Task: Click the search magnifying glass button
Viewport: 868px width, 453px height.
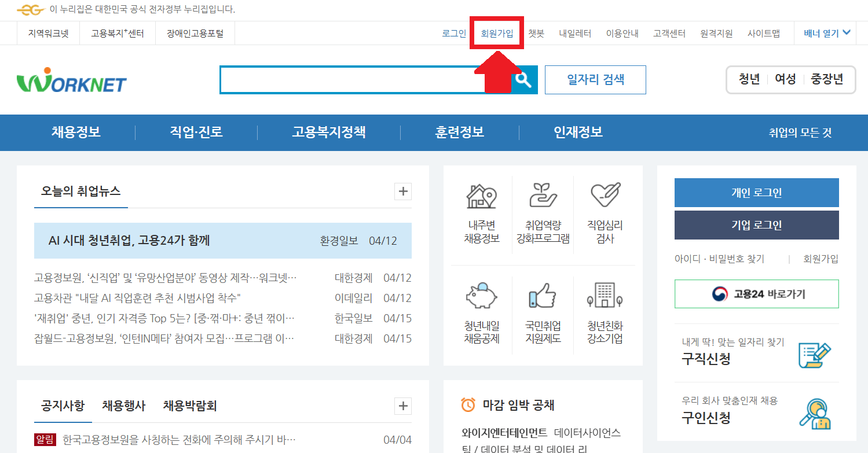Action: pyautogui.click(x=524, y=80)
